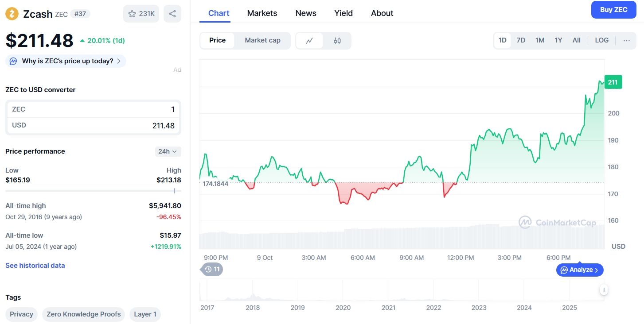The width and height of the screenshot is (644, 324).
Task: Open the Markets tab
Action: (262, 13)
